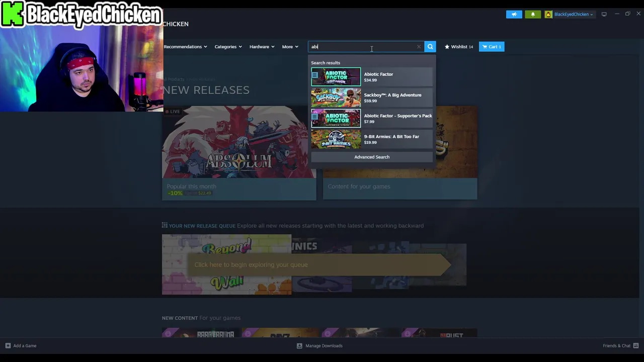Click the 9-Bit Armies thumbnail

336,139
